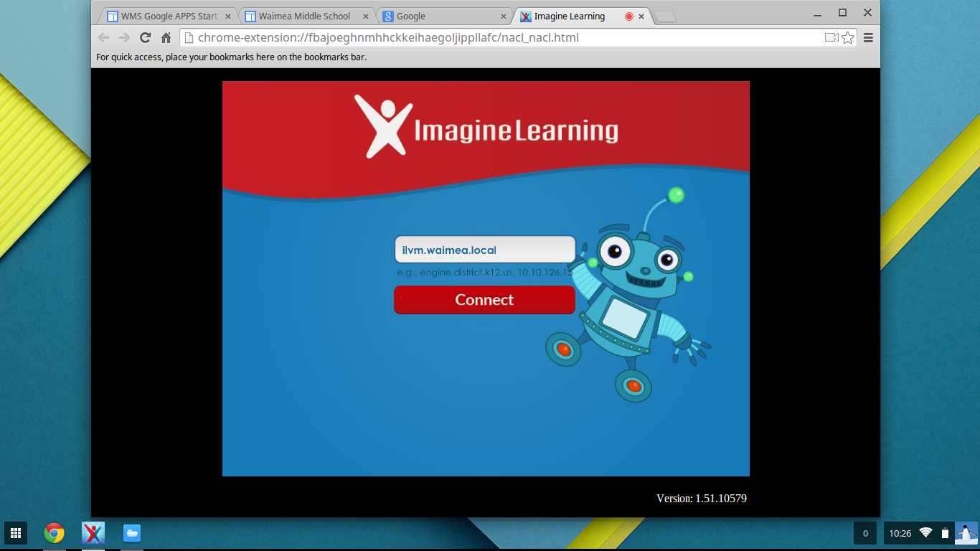Close the Waimea Middle School tab
Image resolution: width=980 pixels, height=551 pixels.
click(x=364, y=17)
